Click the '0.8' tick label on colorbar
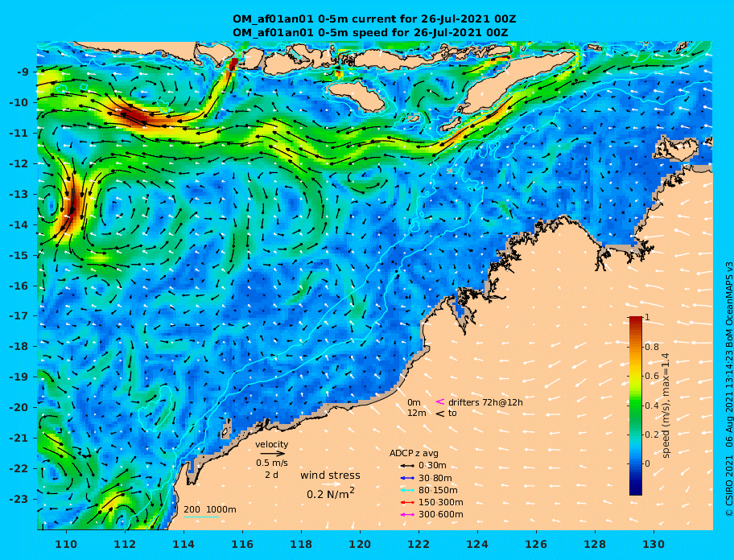This screenshot has width=734, height=560. 653,347
